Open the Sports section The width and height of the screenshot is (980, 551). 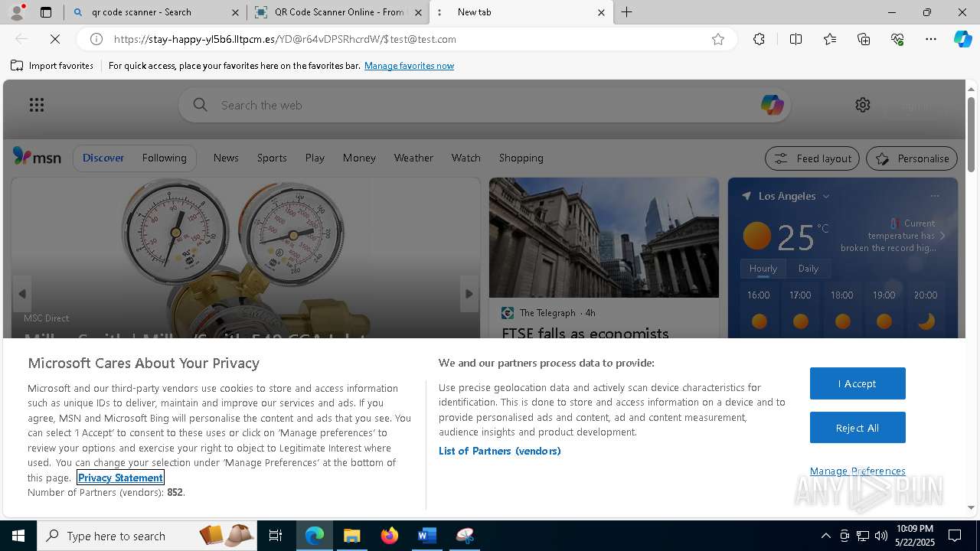272,158
